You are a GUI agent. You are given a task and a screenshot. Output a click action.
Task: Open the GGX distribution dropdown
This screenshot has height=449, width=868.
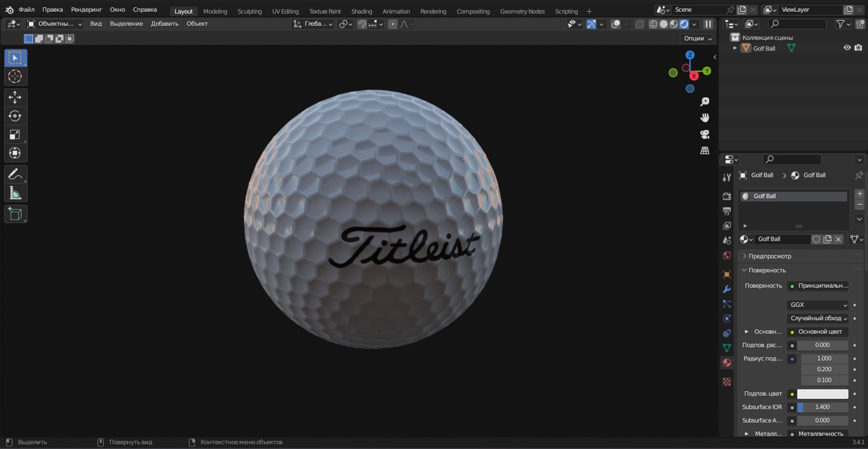(x=818, y=305)
